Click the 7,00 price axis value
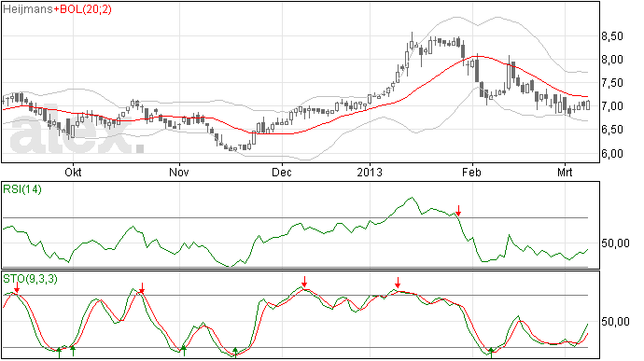This screenshot has height=361, width=644. tap(612, 106)
